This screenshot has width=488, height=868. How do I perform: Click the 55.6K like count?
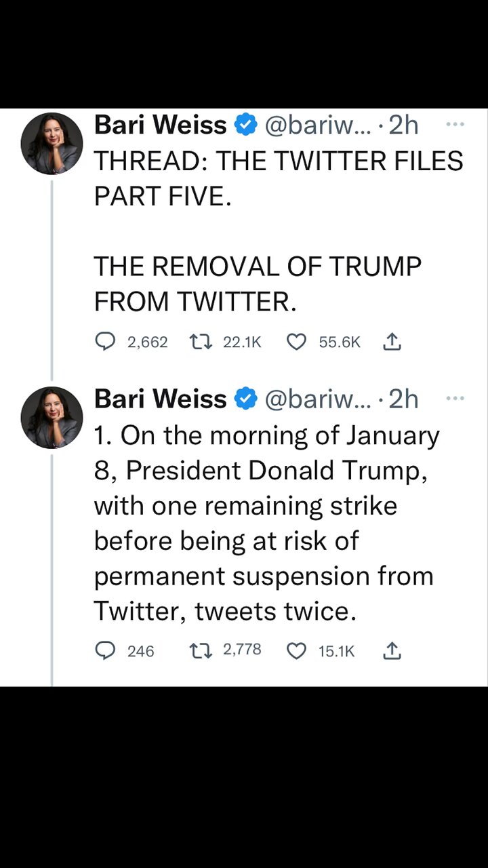tap(339, 342)
